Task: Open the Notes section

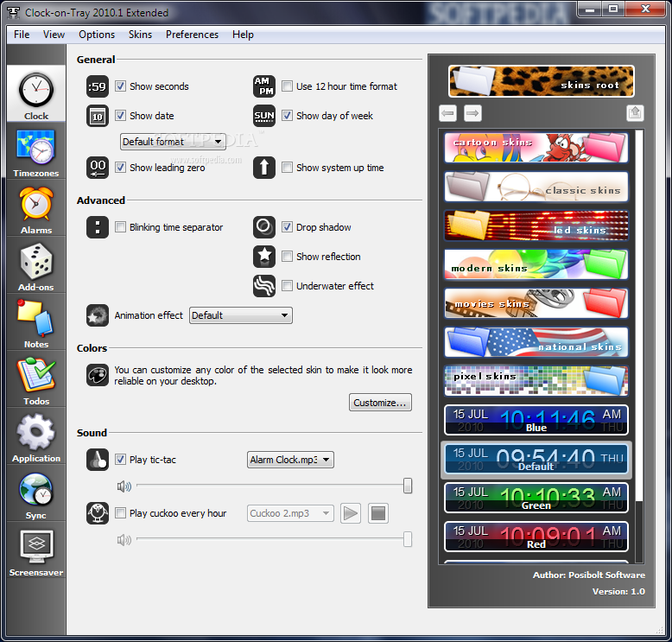Action: [36, 321]
